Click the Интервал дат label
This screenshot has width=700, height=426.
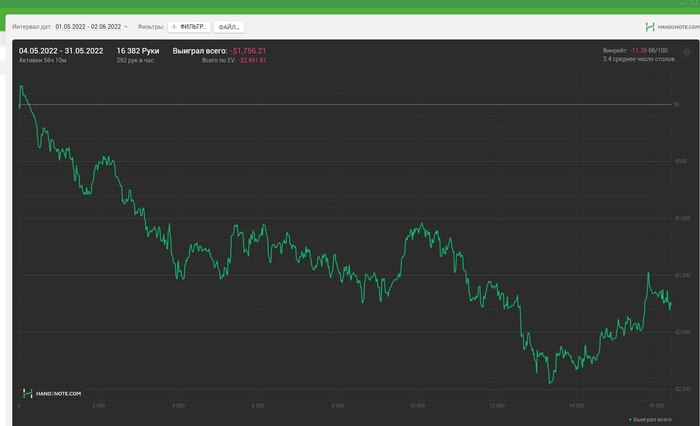click(x=32, y=27)
